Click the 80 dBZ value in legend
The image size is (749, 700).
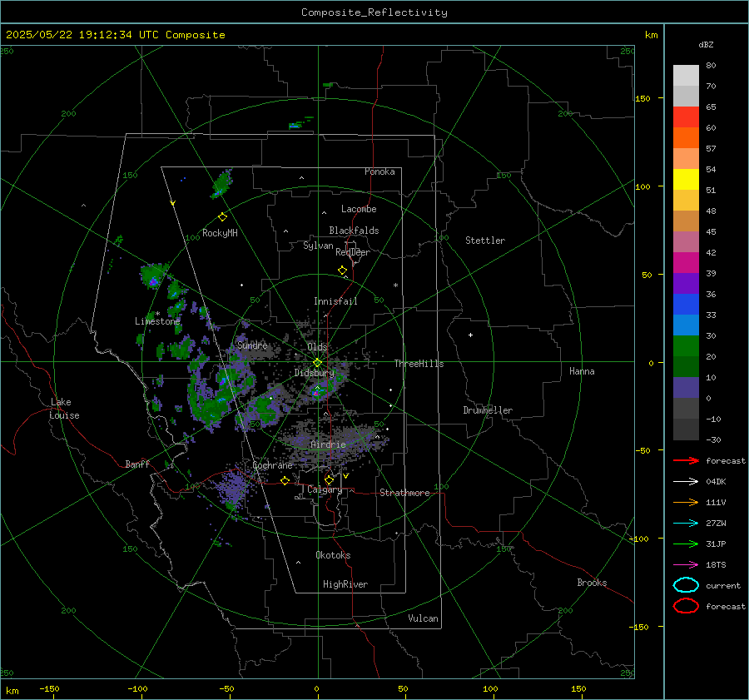click(x=711, y=66)
